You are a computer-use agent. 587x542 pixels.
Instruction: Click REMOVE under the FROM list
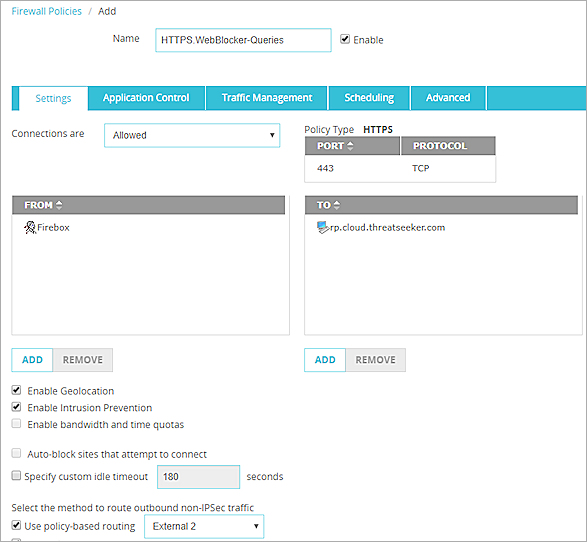[83, 360]
